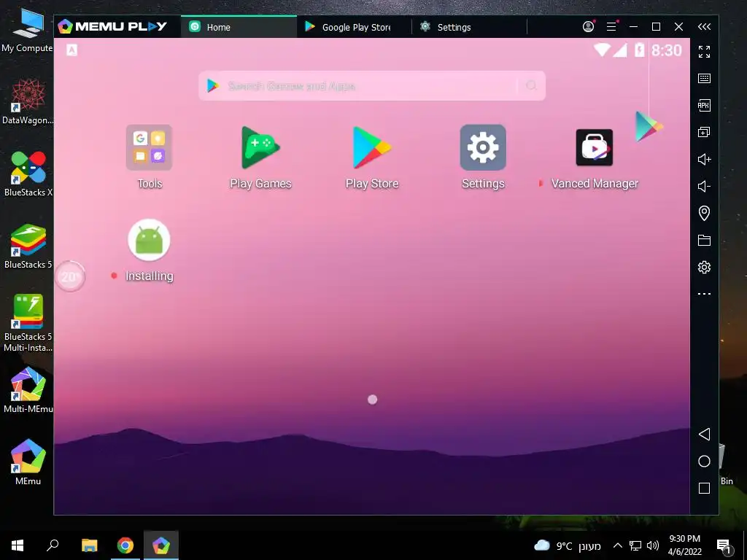Launch the Vanced Manager app
The image size is (747, 560).
click(594, 147)
